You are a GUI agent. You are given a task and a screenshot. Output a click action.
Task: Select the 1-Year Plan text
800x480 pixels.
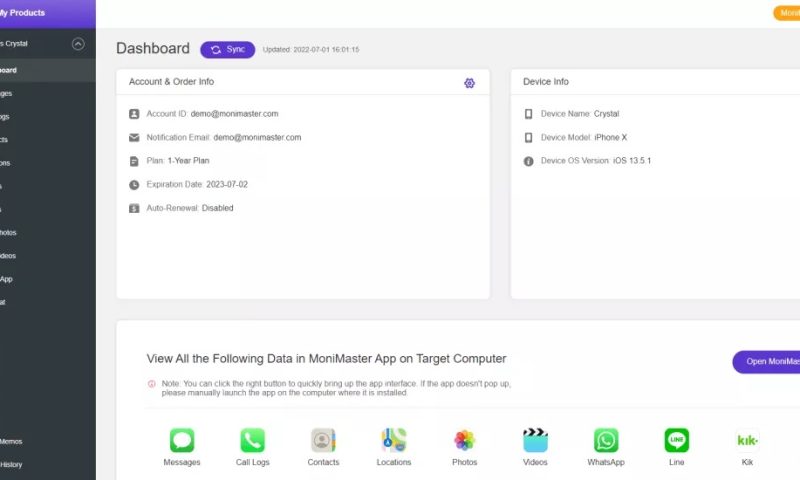188,161
